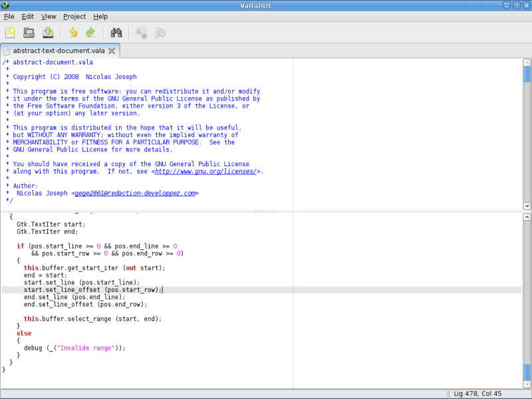Click the lower pane scrollbar up arrow

pyautogui.click(x=527, y=217)
